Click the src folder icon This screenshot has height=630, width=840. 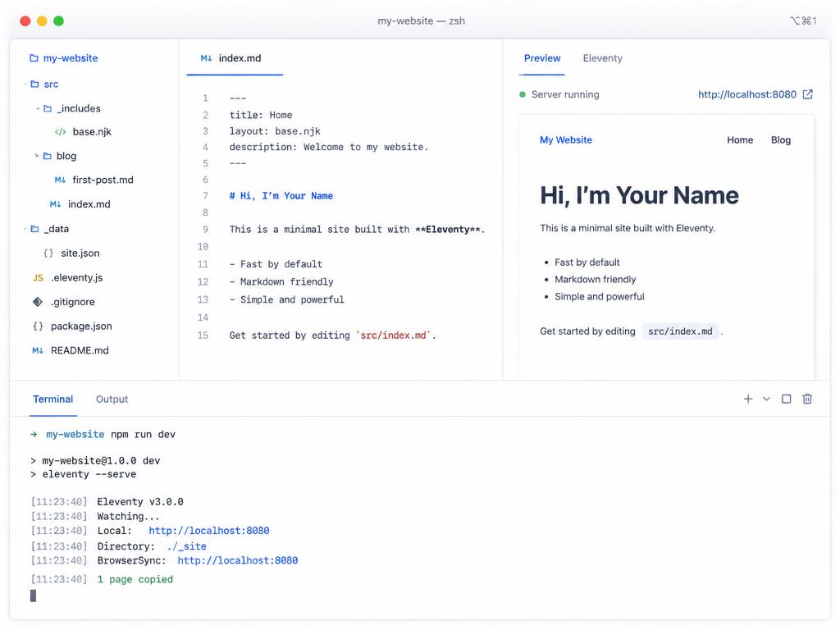click(34, 84)
